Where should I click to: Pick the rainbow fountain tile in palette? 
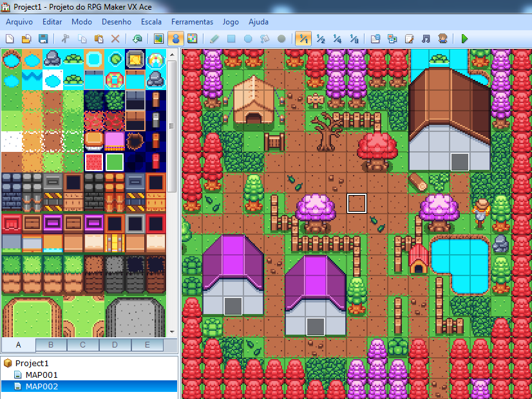(x=156, y=59)
